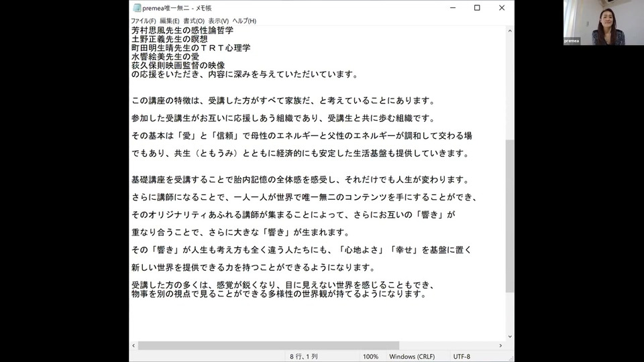Click the horizontal scrollbar thumb

268,346
